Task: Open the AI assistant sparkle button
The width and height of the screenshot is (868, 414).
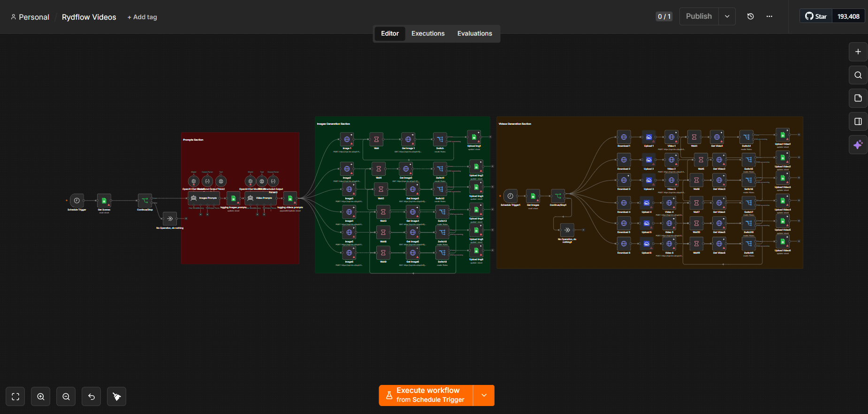Action: (858, 145)
